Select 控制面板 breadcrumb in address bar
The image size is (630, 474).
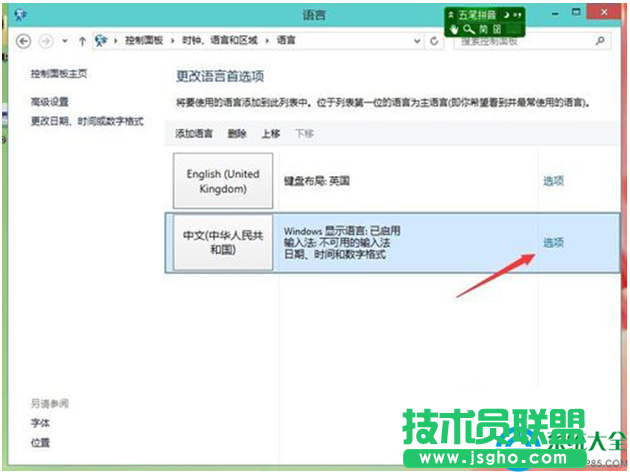click(x=144, y=40)
